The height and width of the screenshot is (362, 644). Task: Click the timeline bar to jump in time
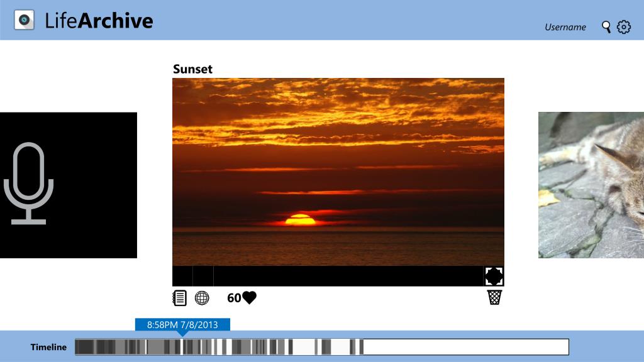322,347
